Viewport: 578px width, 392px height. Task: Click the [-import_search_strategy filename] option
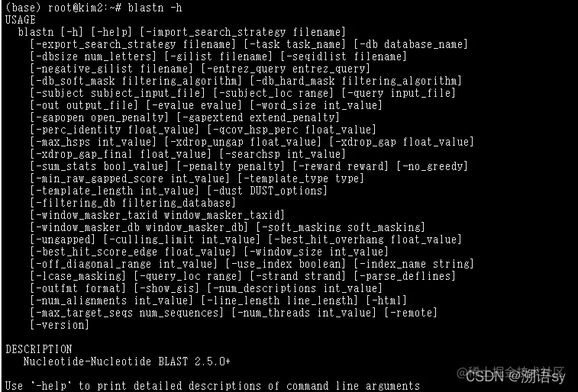coord(243,32)
